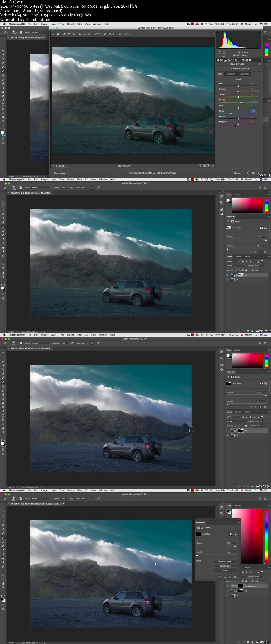This screenshot has height=644, width=271.
Task: Open the HSL / Grayscale panel menu
Action: (259, 64)
